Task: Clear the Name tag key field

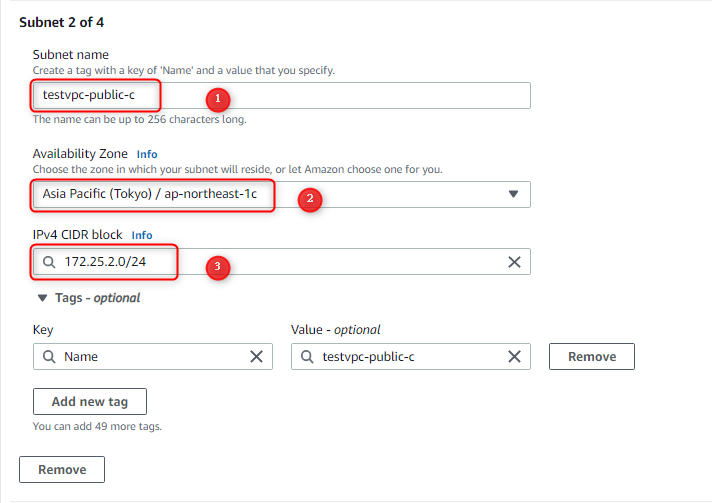Action: point(256,356)
